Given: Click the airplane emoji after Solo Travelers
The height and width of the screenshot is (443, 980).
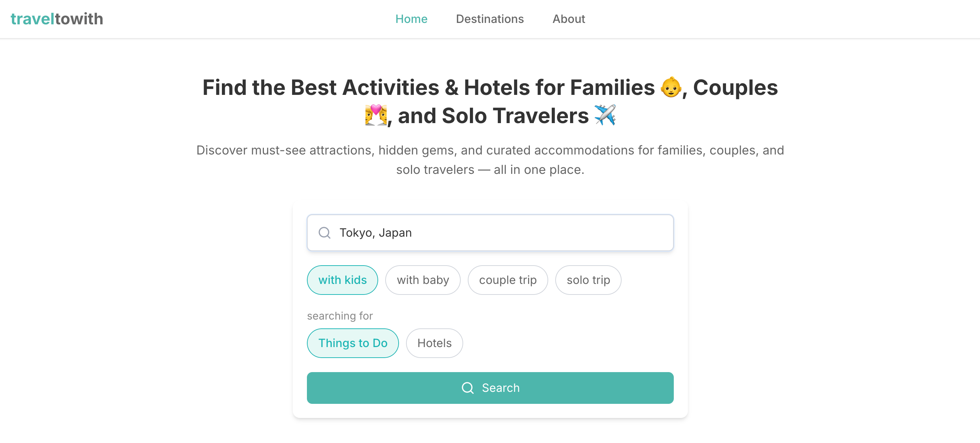Looking at the screenshot, I should [605, 115].
